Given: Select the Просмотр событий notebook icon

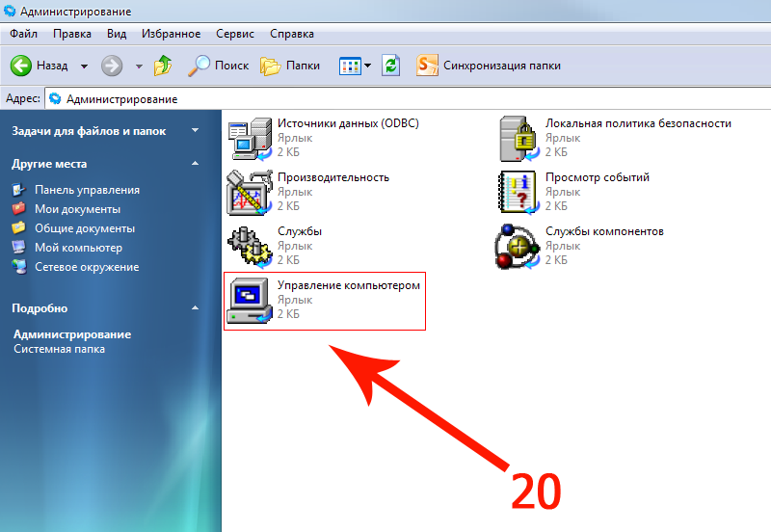Looking at the screenshot, I should pos(518,193).
